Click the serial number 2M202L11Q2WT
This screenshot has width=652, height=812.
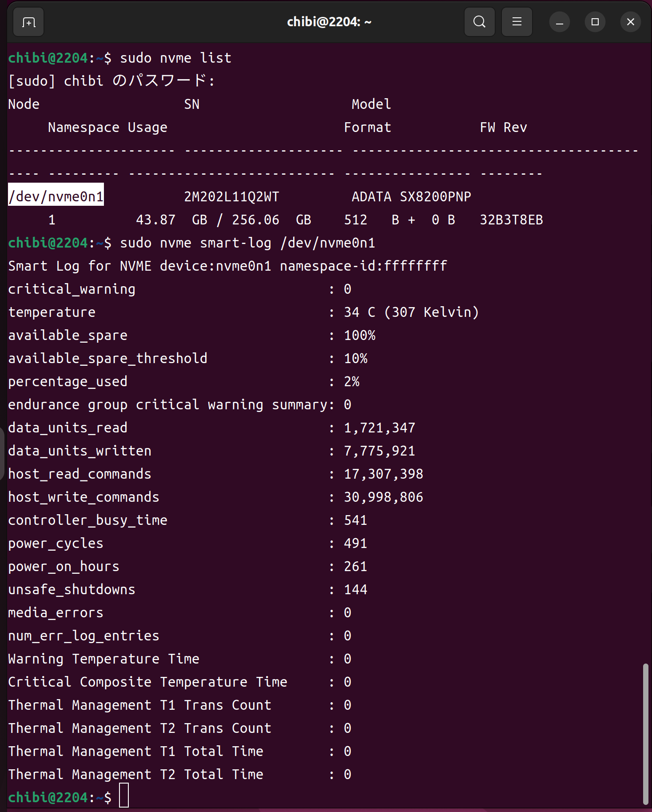[x=231, y=196]
